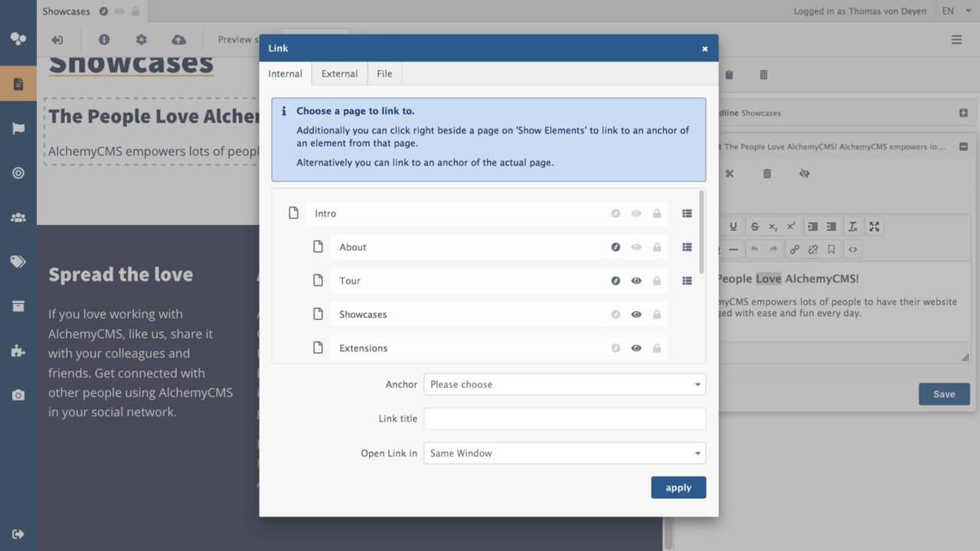The width and height of the screenshot is (980, 551).
Task: Open the Open Link in dropdown
Action: click(x=565, y=453)
